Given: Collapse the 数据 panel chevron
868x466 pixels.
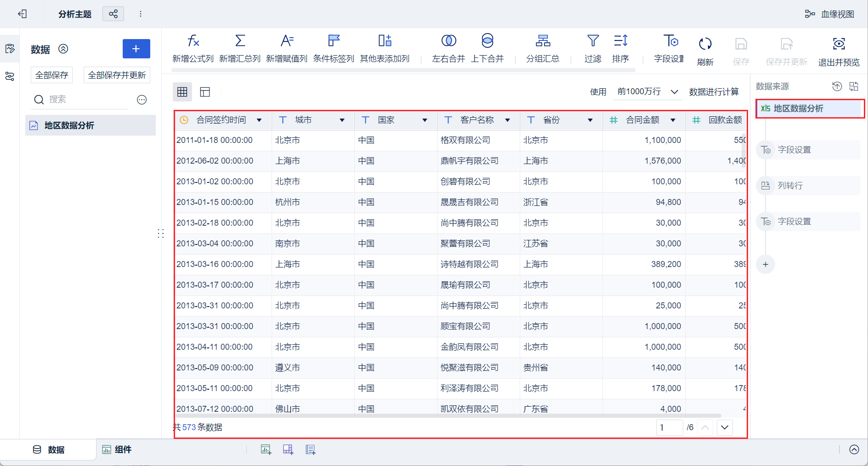Looking at the screenshot, I should 63,49.
